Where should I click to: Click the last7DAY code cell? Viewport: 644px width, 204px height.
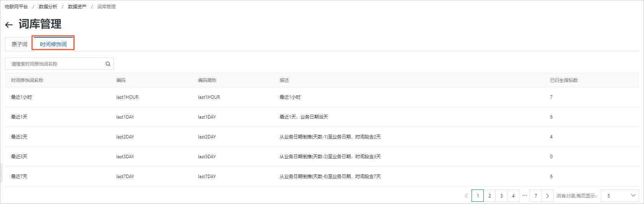(x=125, y=177)
